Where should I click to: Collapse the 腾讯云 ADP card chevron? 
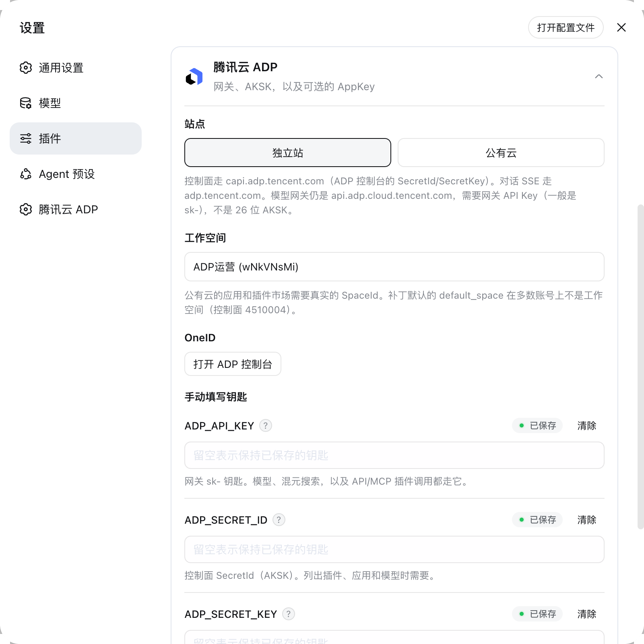coord(599,76)
